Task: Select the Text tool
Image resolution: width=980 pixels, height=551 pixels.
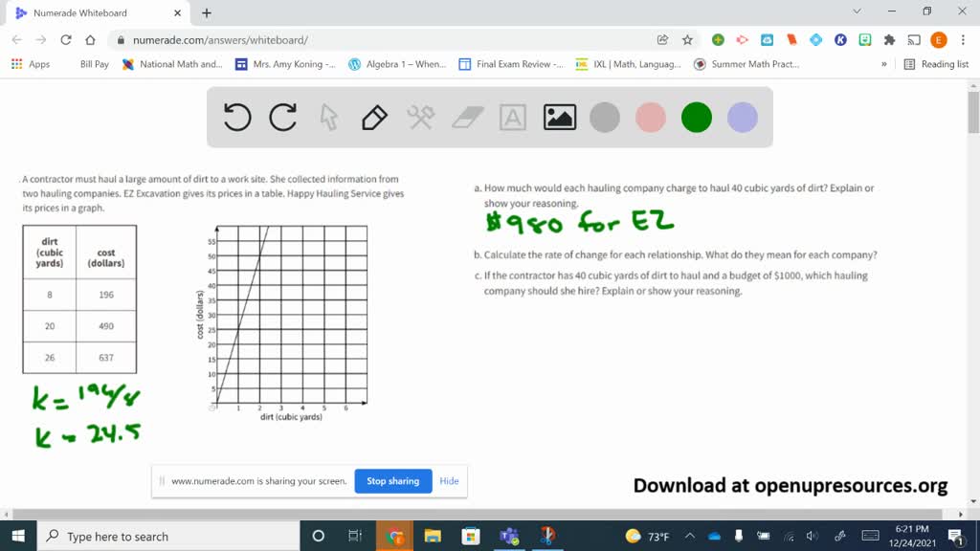Action: point(513,117)
